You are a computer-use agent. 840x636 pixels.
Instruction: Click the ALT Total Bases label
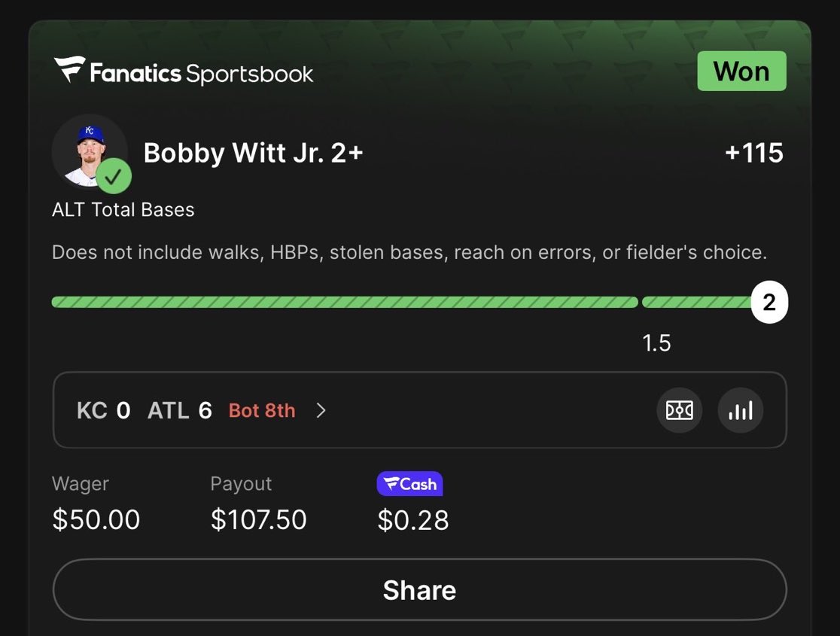tap(123, 210)
